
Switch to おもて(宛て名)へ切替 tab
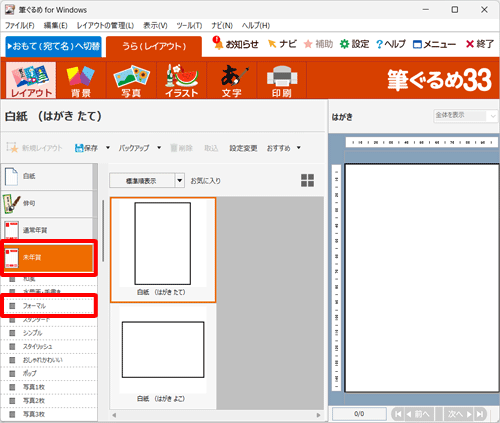point(53,46)
